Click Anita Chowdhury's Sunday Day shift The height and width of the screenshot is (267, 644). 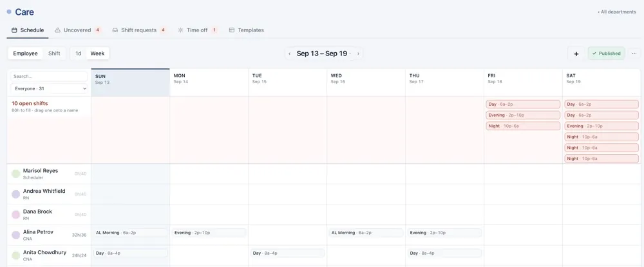click(x=131, y=253)
